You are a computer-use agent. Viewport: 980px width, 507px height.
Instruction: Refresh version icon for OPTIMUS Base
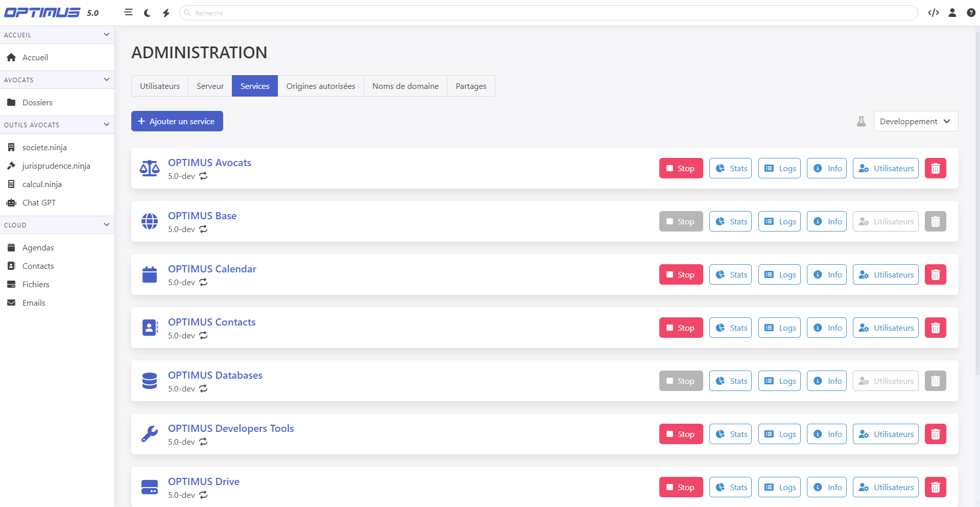click(203, 229)
